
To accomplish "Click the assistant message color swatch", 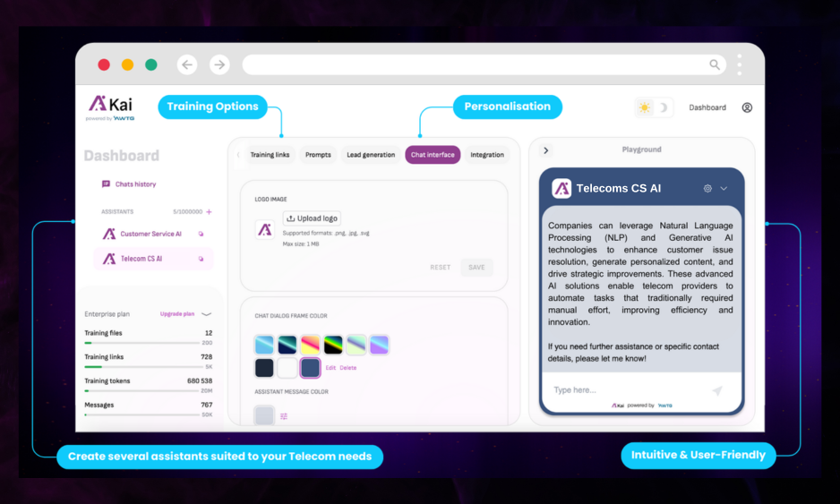I will [264, 415].
